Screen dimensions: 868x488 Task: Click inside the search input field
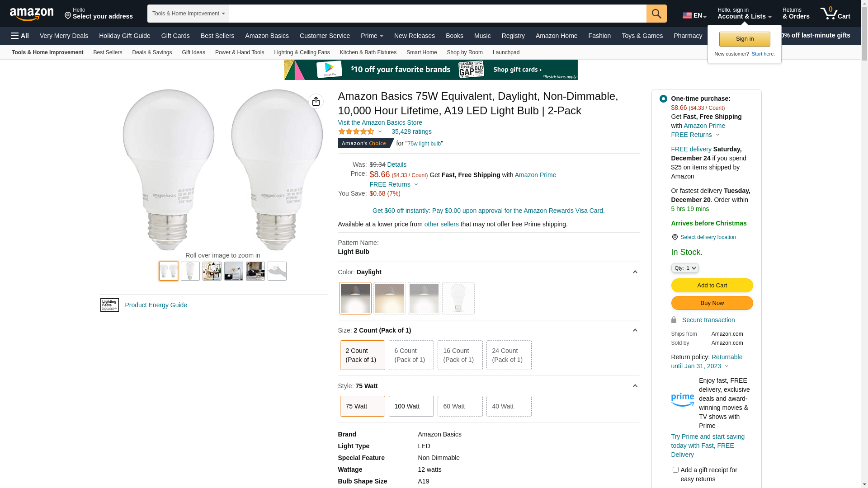[438, 14]
